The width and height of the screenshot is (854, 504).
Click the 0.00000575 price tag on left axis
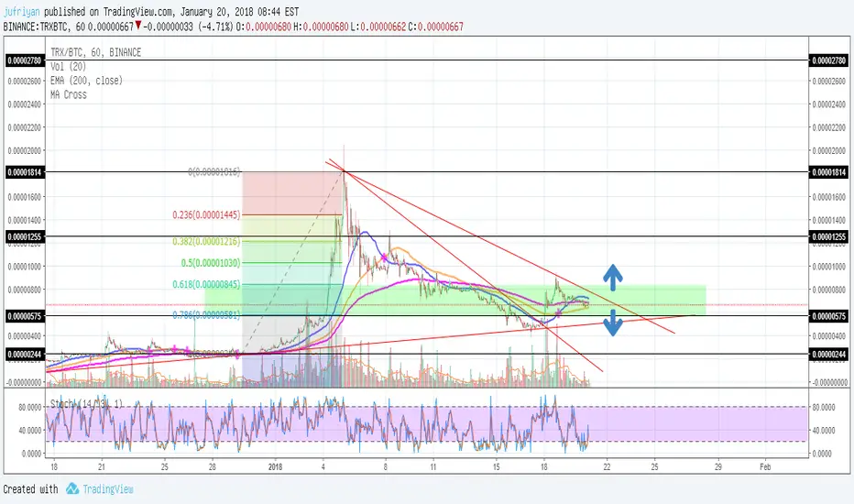tap(24, 316)
